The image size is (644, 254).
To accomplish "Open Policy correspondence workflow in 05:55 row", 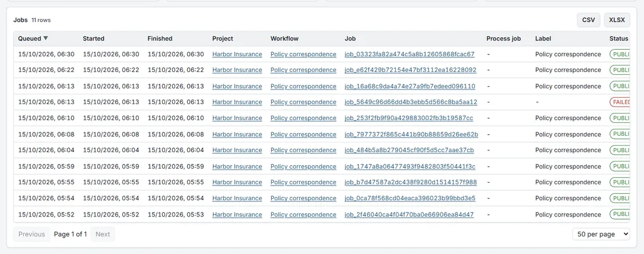I will pyautogui.click(x=303, y=182).
